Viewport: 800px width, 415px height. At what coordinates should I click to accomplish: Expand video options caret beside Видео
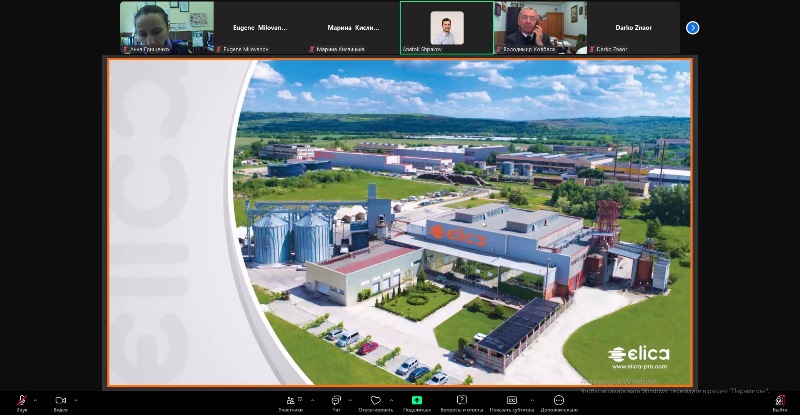point(76,400)
